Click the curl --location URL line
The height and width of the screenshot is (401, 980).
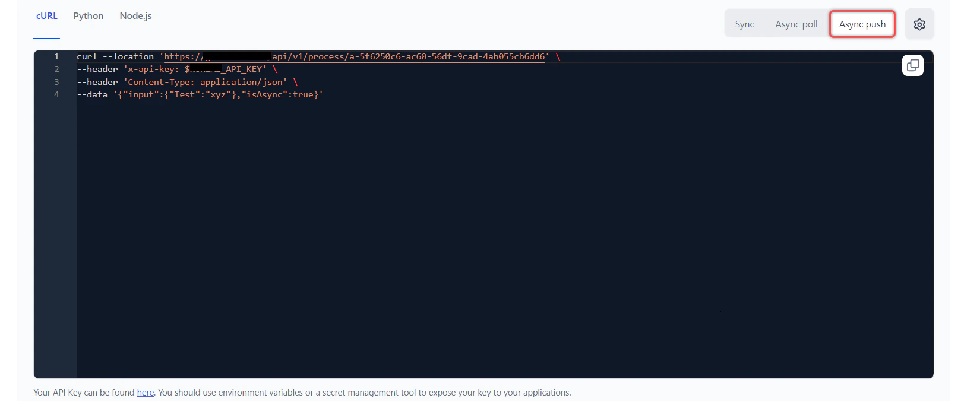[x=318, y=56]
